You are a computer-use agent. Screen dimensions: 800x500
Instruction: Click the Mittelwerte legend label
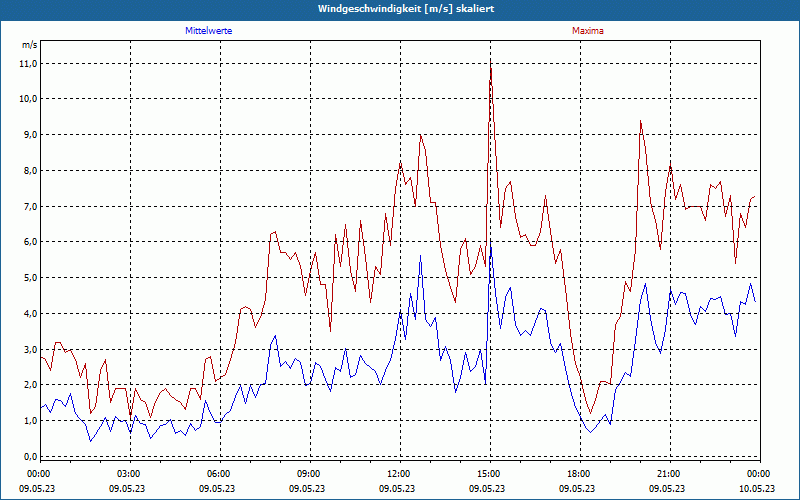pyautogui.click(x=209, y=31)
